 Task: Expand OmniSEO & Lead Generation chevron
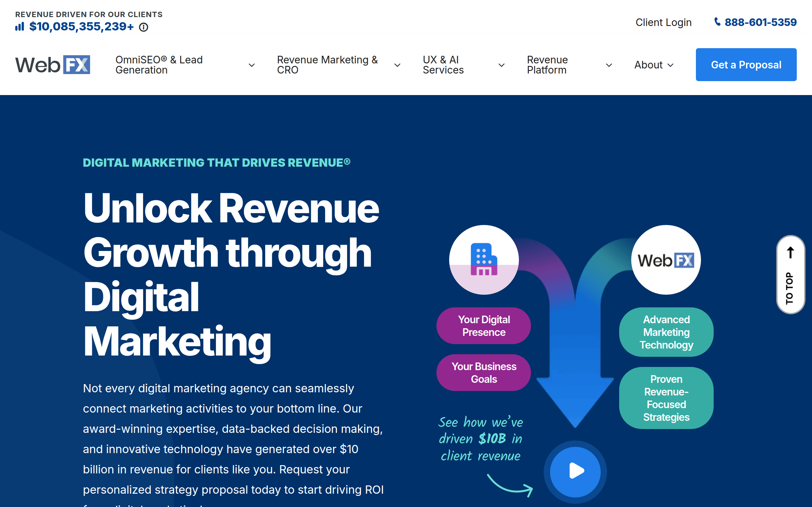click(251, 65)
